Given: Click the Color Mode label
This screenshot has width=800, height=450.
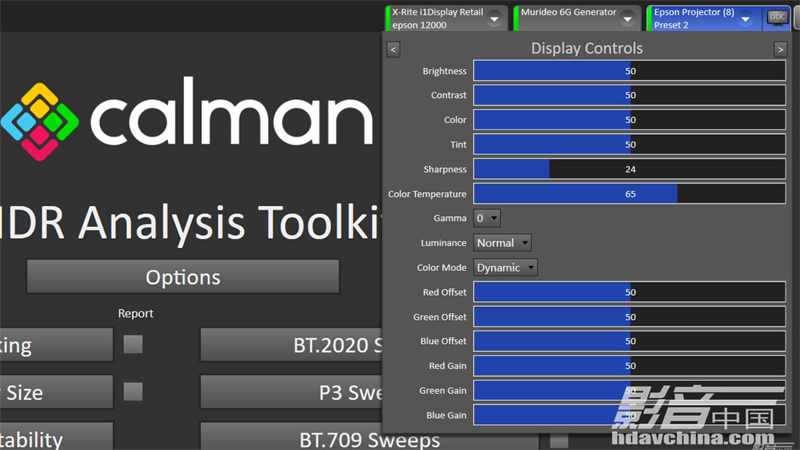Looking at the screenshot, I should (441, 267).
